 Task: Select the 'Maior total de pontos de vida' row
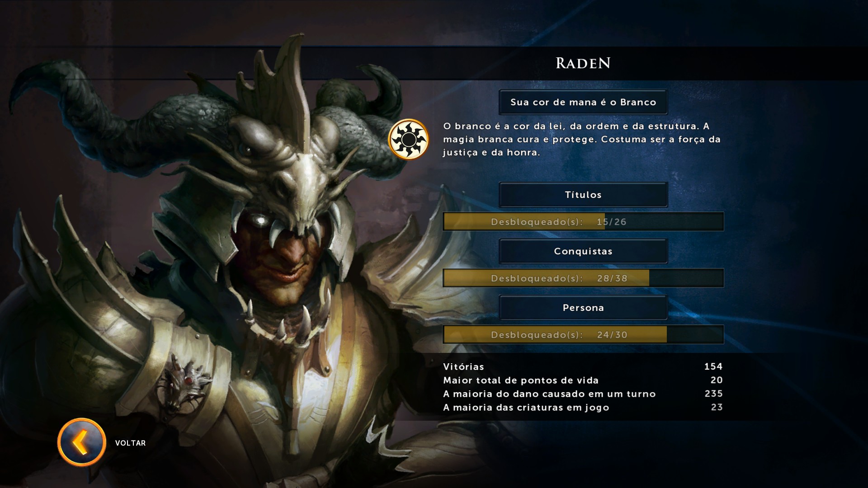583,380
